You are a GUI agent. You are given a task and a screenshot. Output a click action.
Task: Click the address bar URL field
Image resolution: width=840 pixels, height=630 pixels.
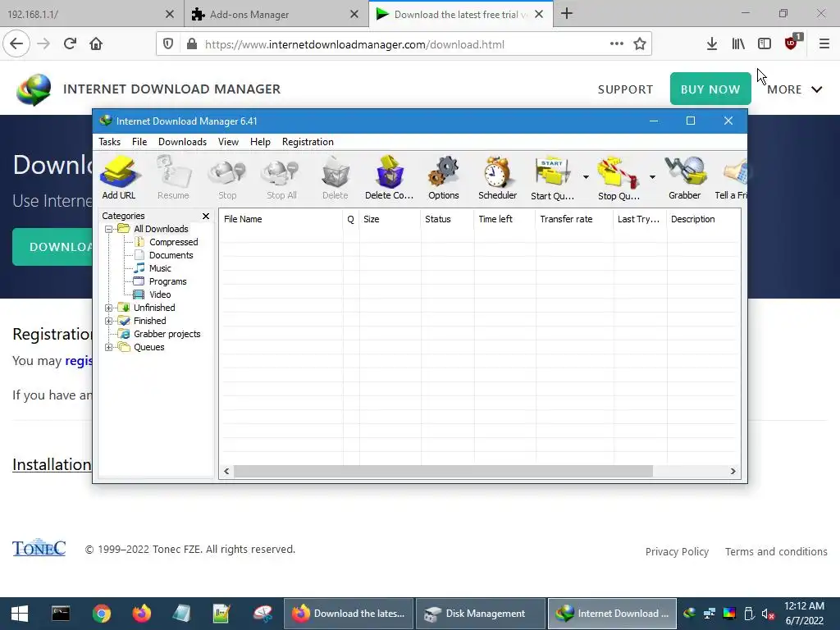(404, 44)
